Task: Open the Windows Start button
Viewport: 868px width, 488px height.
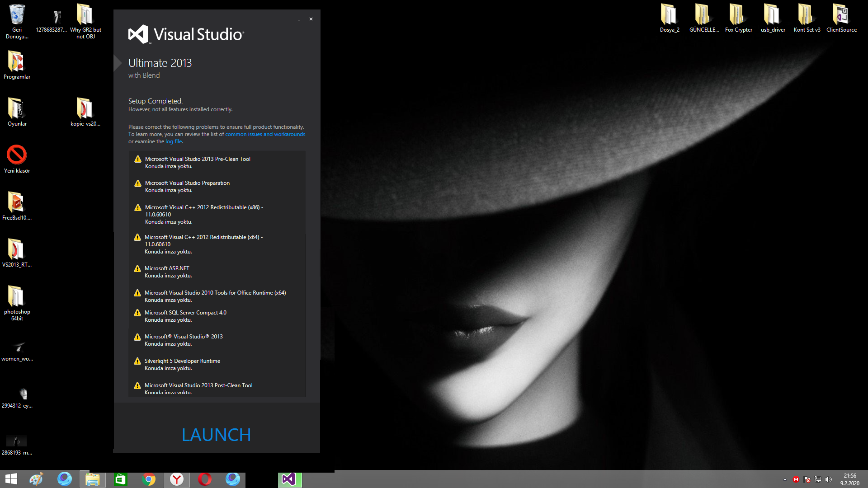Action: click(11, 479)
